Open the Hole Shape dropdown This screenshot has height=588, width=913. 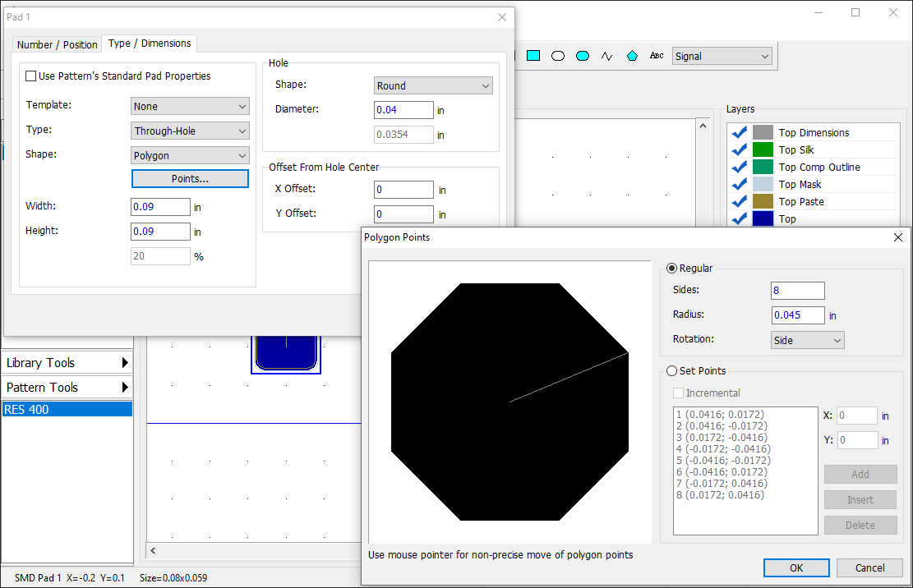coord(433,85)
